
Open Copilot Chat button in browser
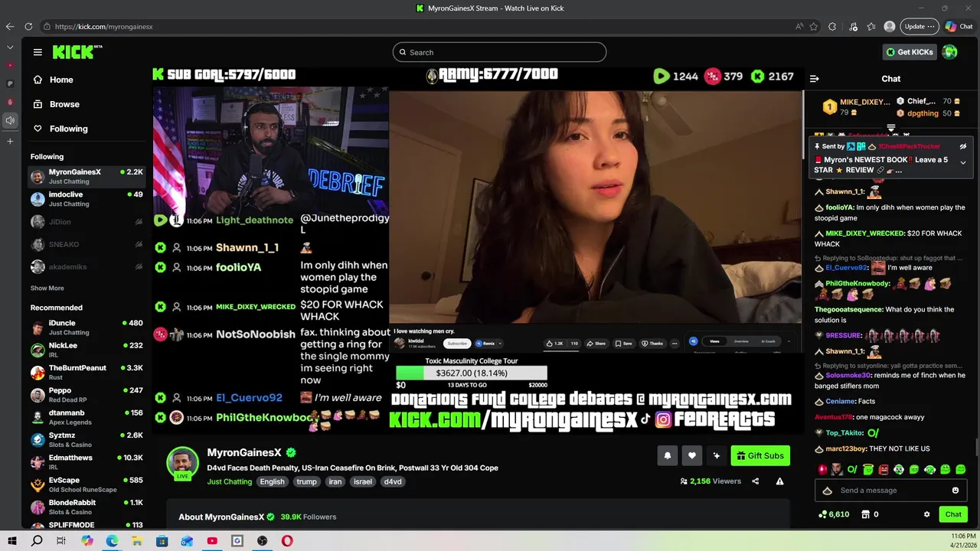(959, 26)
